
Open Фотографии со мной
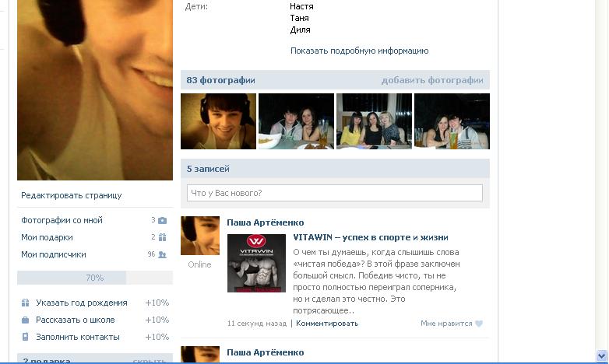(x=62, y=220)
